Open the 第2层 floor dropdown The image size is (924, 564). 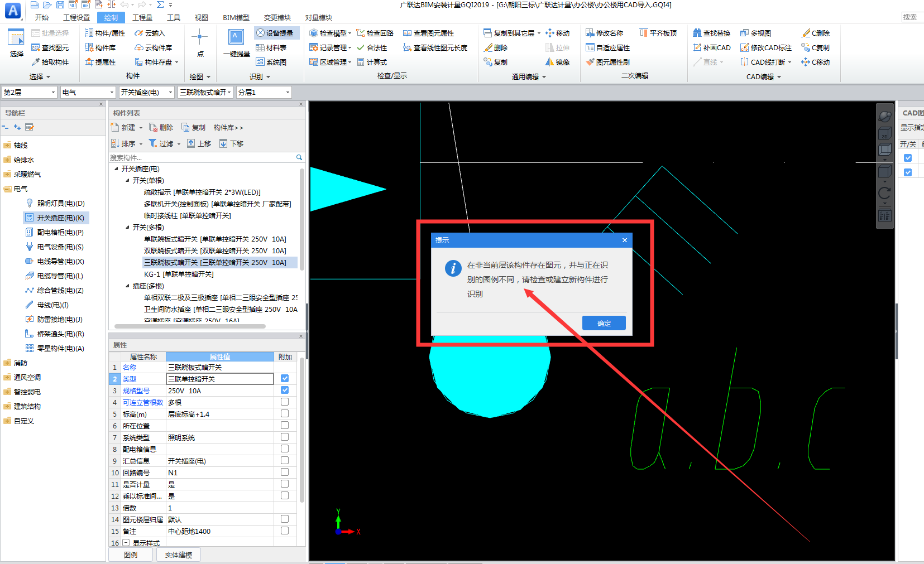click(x=29, y=92)
